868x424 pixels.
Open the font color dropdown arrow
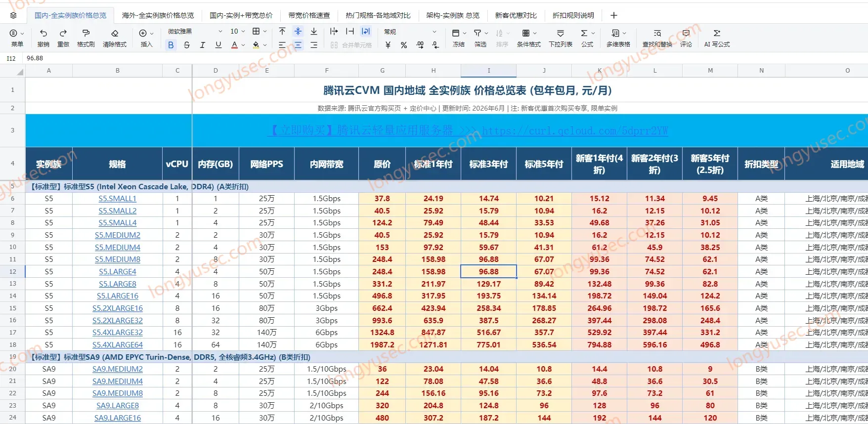click(243, 45)
